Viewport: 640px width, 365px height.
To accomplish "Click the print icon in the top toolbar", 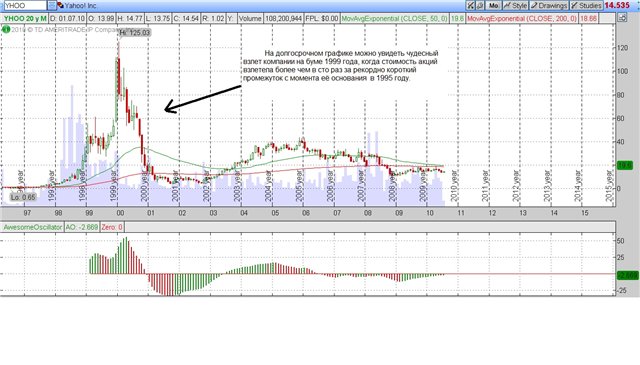I will click(480, 6).
